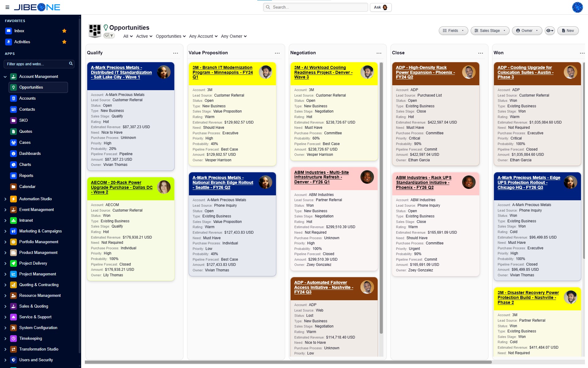Click the New opportunity button
The width and height of the screenshot is (588, 368).
[568, 31]
